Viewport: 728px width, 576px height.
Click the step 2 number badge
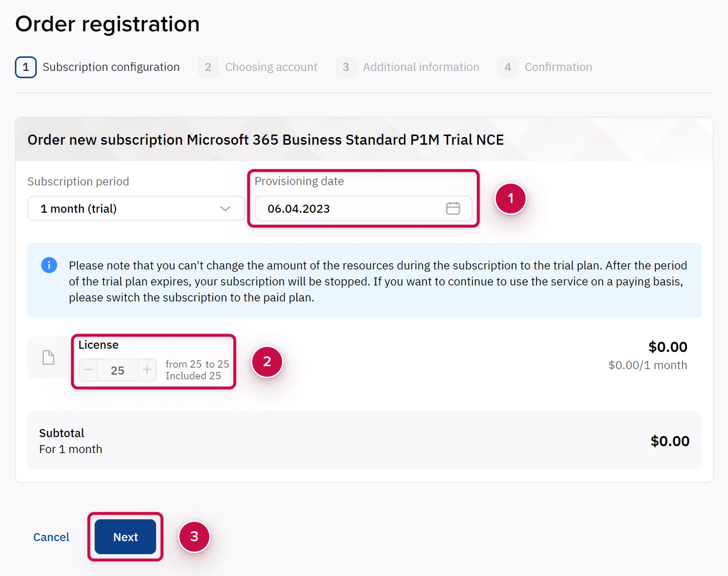(x=208, y=67)
